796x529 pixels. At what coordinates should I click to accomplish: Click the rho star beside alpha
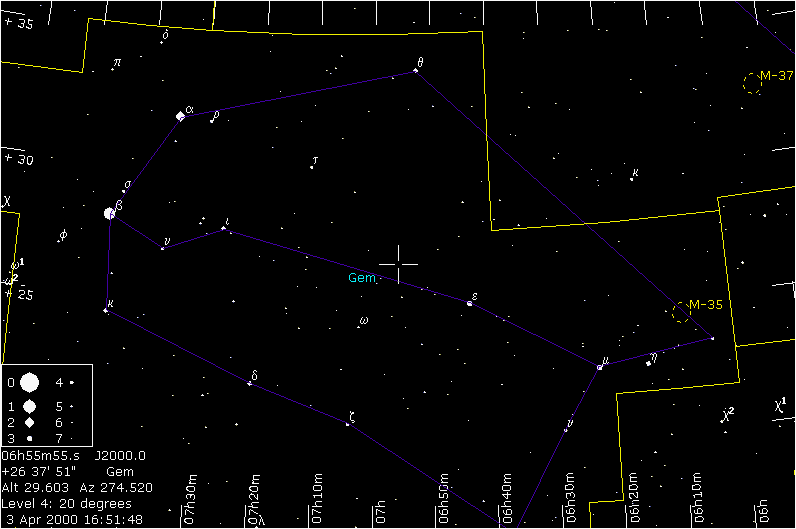[211, 121]
